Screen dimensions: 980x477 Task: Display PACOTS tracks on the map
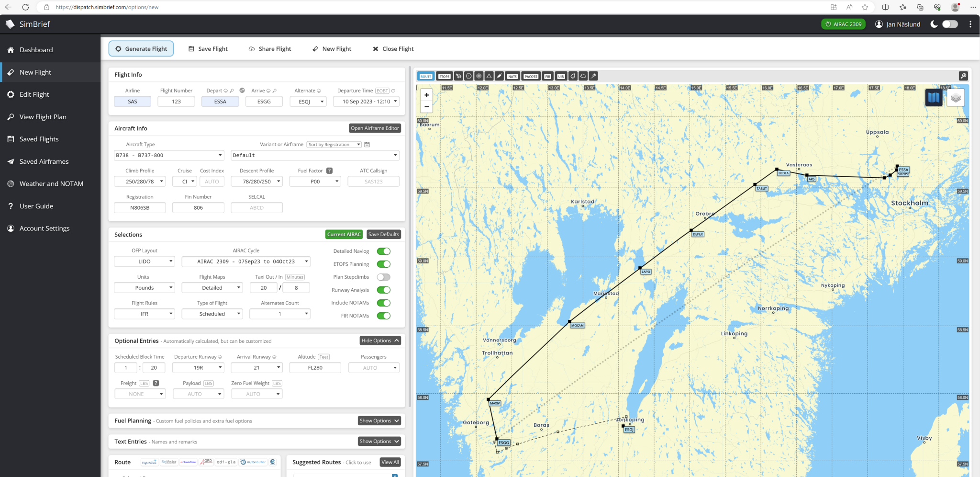pyautogui.click(x=530, y=76)
